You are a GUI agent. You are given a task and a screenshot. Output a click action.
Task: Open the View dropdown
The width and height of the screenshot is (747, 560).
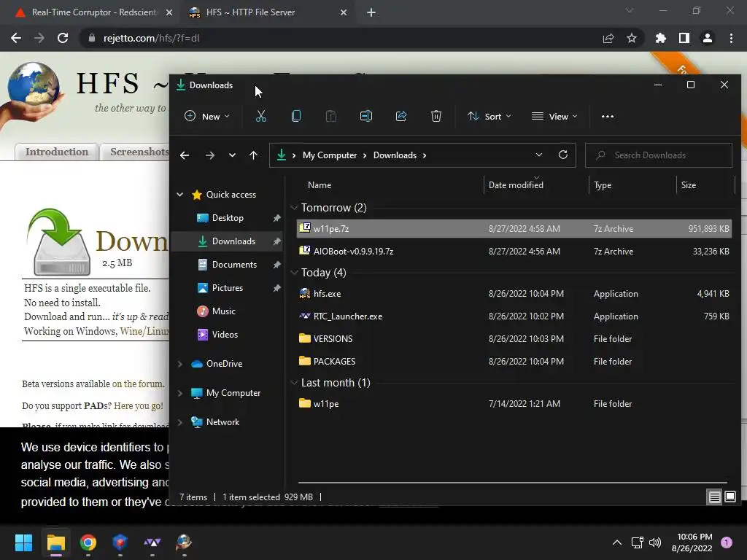[554, 116]
